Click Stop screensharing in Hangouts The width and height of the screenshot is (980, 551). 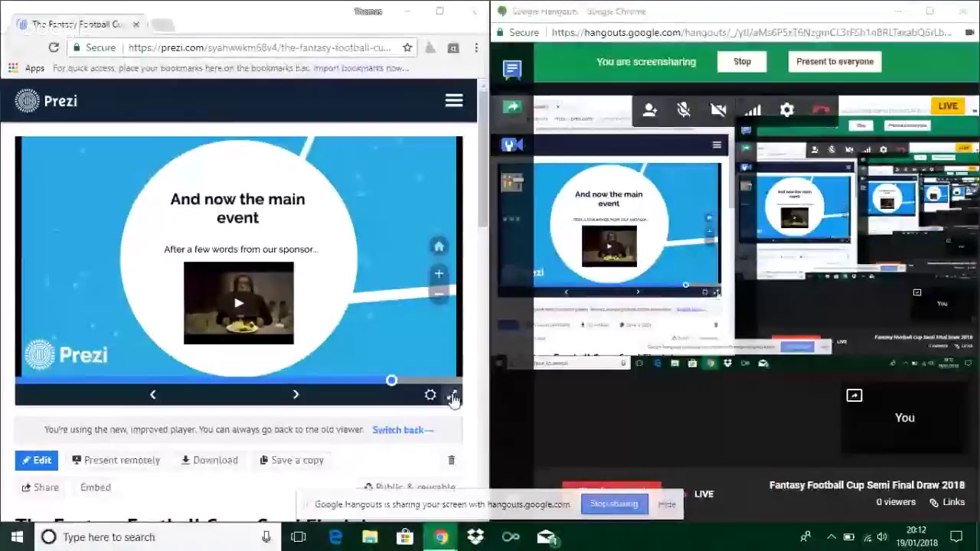742,61
